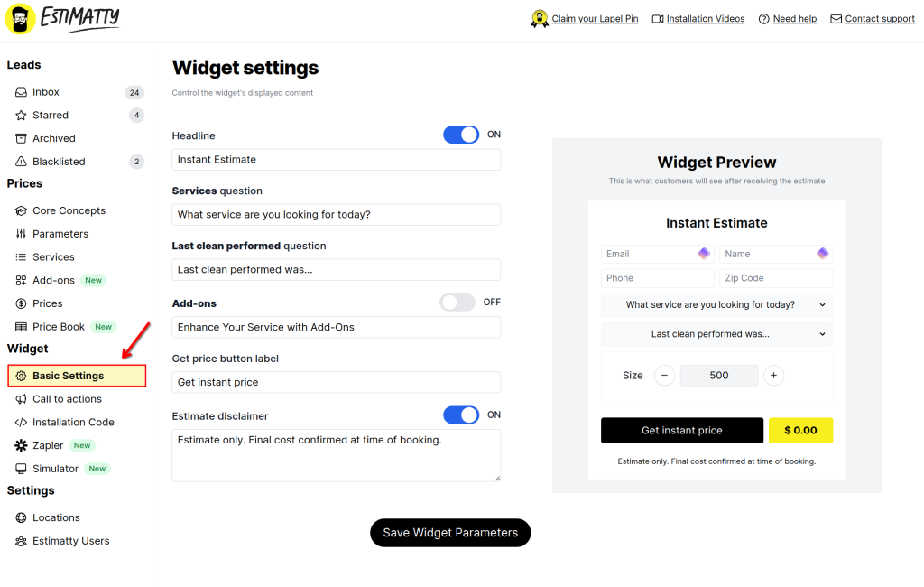
Task: Click the Starred star icon
Action: 22,115
